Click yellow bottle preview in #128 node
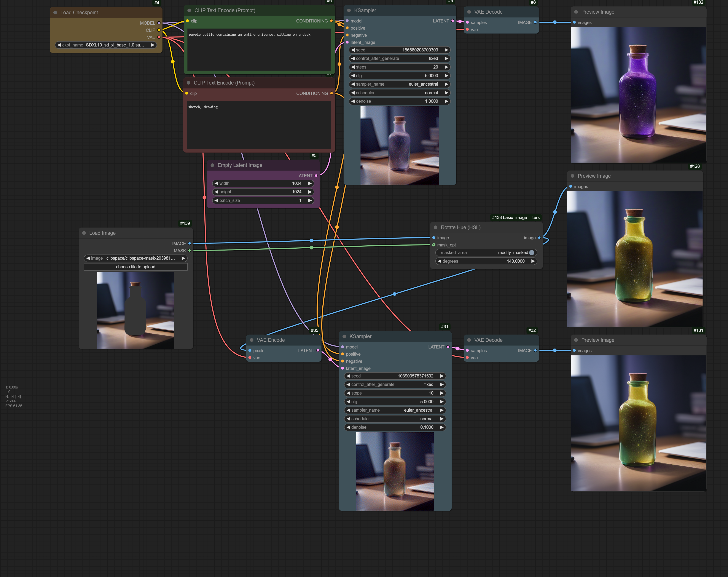The width and height of the screenshot is (728, 577). click(635, 259)
